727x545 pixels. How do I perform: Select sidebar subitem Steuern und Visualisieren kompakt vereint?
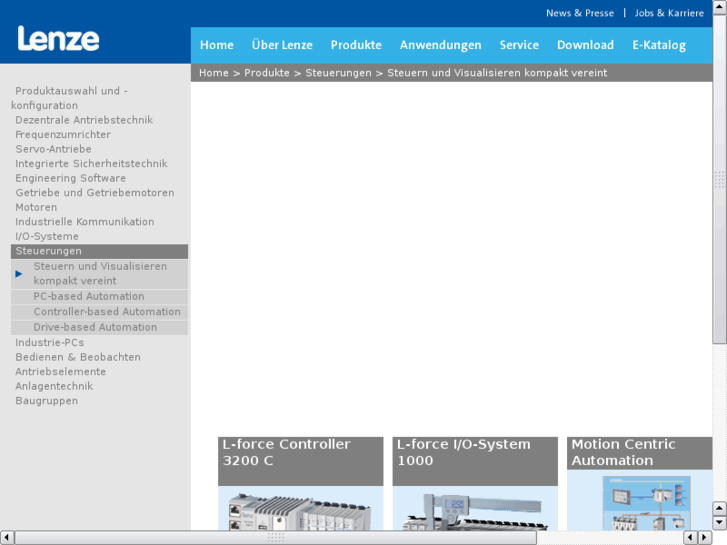coord(100,274)
